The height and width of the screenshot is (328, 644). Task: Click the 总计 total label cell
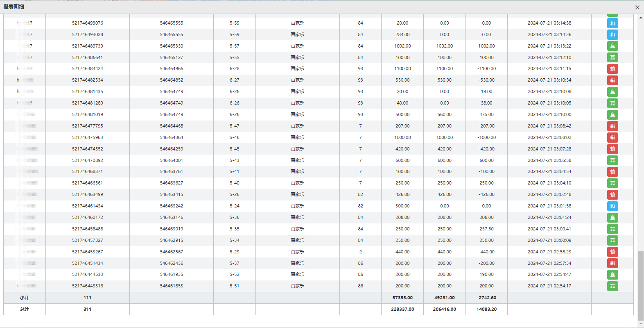[25, 310]
